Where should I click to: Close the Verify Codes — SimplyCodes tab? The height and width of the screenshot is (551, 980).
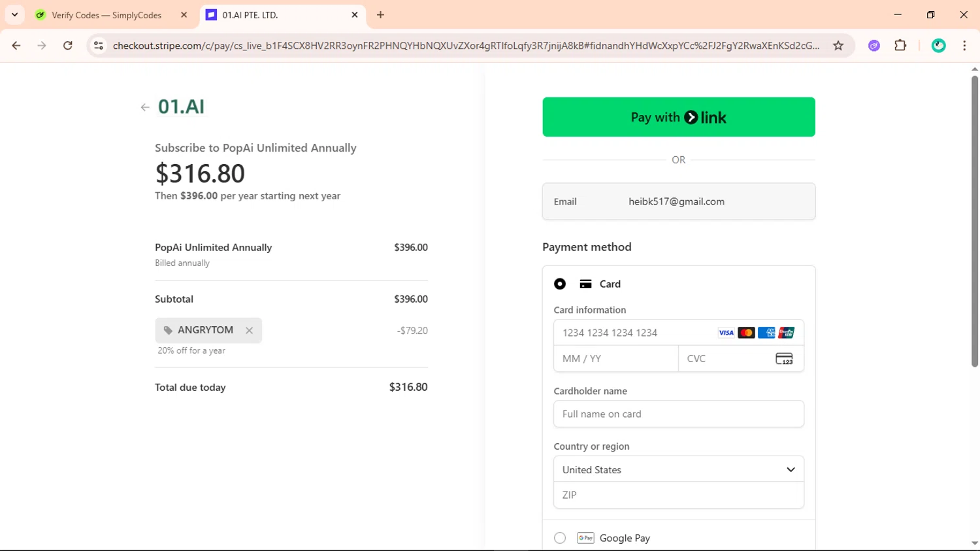(x=184, y=15)
